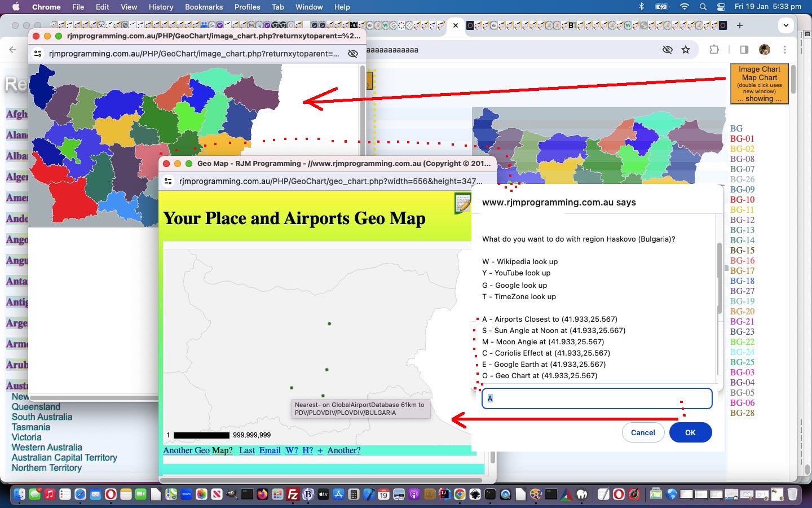Open the Profiles menu
The image size is (812, 508).
247,7
